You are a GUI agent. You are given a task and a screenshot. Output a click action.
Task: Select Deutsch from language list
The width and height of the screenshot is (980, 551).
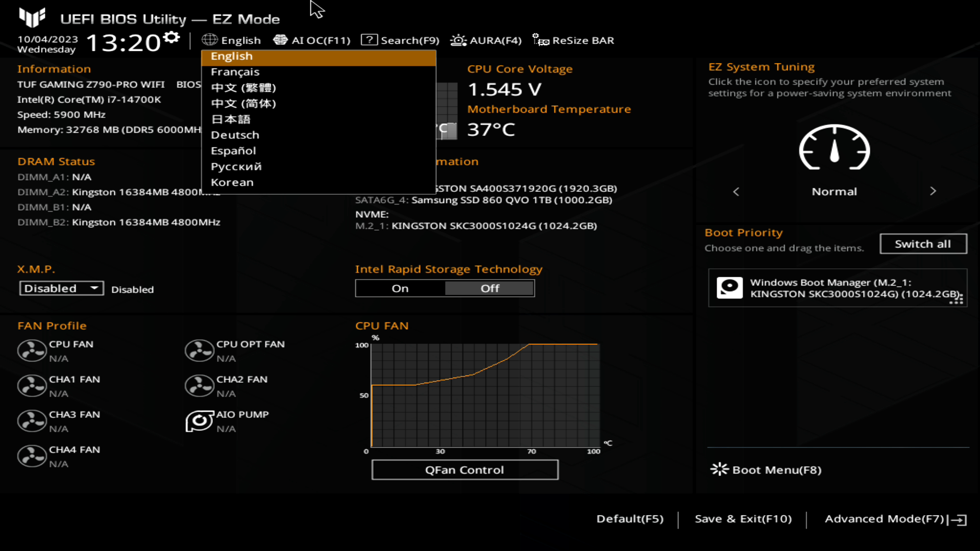(x=318, y=135)
